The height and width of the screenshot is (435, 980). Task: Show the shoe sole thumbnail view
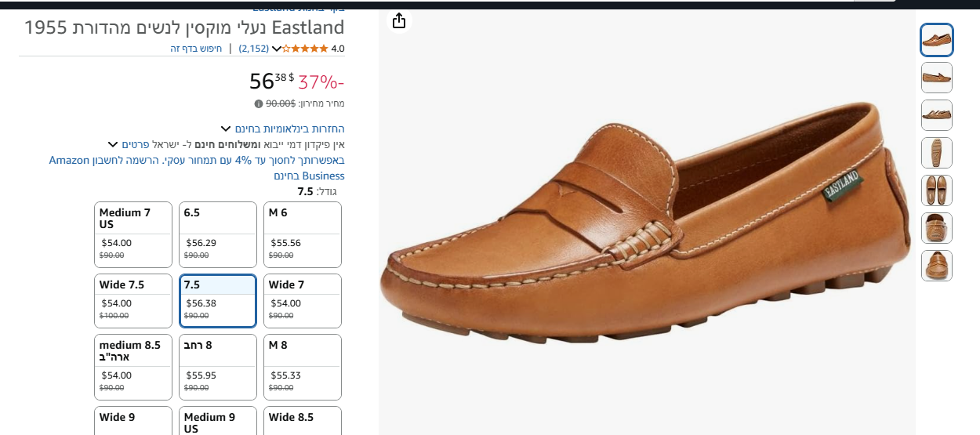[x=936, y=153]
